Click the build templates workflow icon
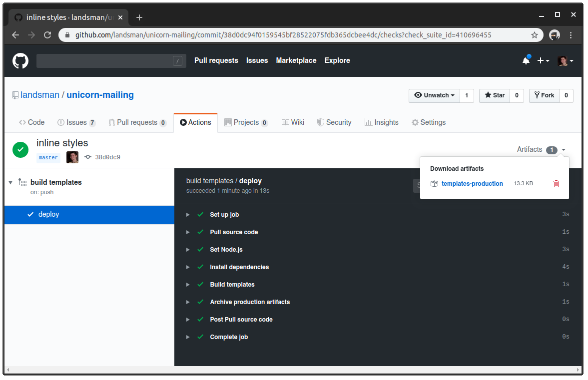This screenshot has height=380, width=588. [x=22, y=182]
